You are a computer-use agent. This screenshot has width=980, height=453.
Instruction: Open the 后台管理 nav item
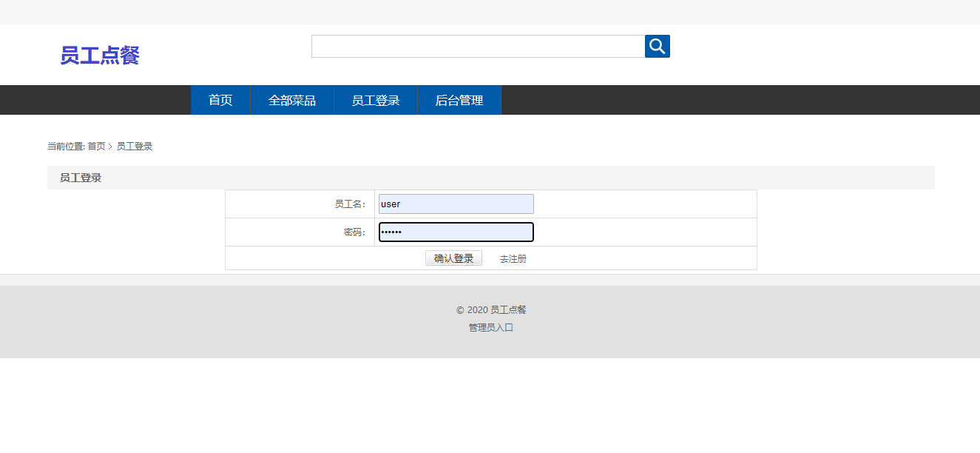pyautogui.click(x=459, y=99)
